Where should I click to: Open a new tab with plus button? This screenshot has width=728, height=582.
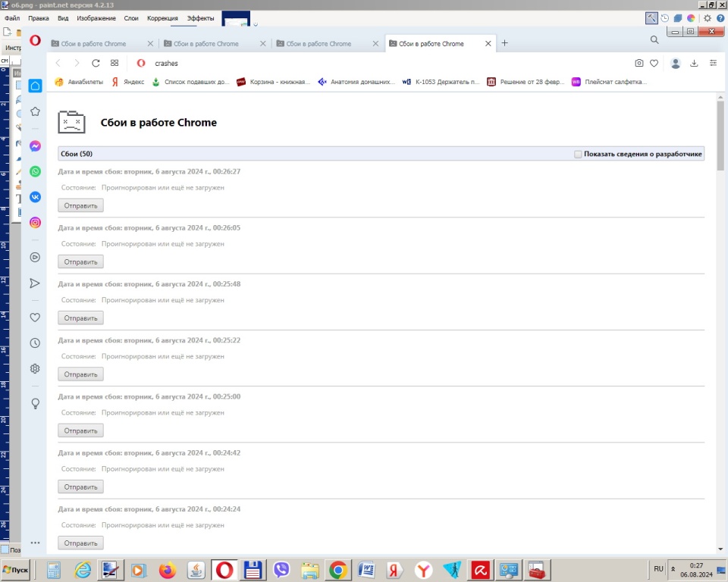pos(505,43)
